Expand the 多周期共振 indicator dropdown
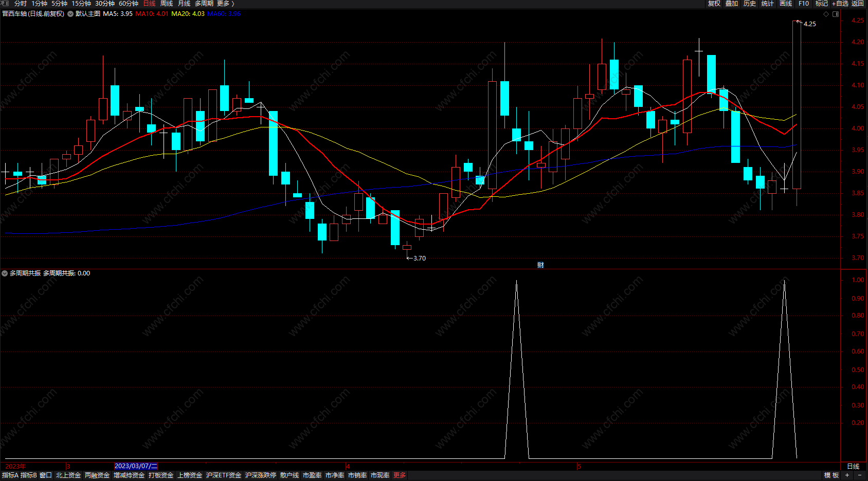868x481 pixels. point(5,273)
